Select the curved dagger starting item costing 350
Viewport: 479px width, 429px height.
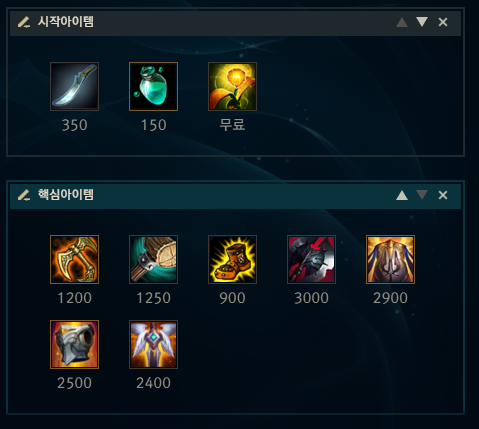click(x=74, y=86)
